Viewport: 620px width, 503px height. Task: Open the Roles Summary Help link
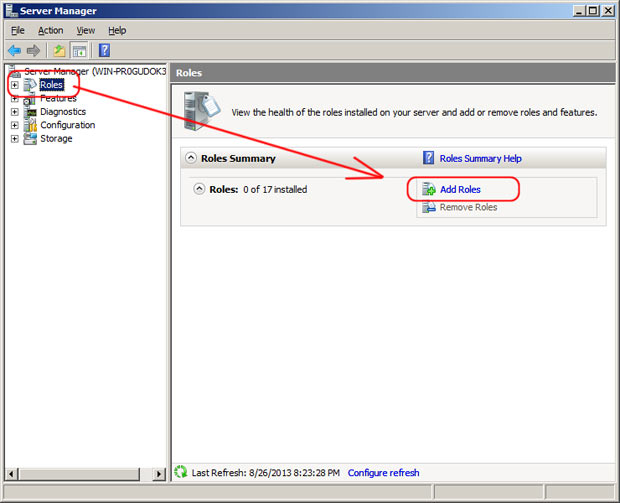pos(480,159)
